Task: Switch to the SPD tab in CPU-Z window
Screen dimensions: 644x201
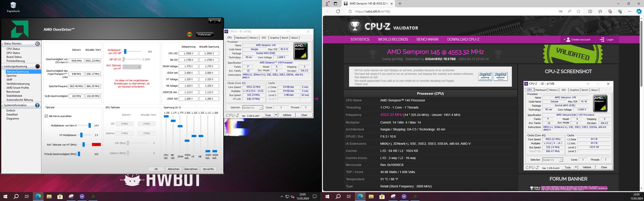Action: [264, 38]
